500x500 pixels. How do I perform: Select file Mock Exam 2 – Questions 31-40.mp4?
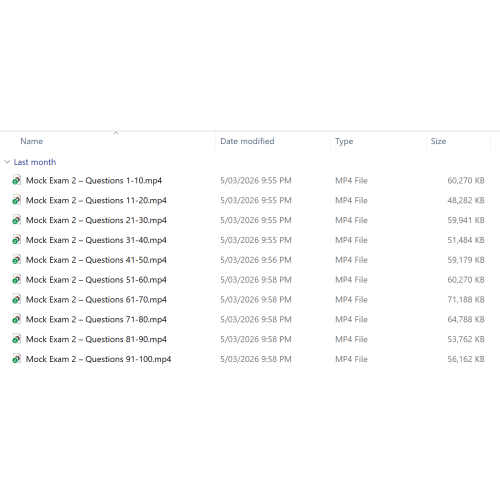pos(96,240)
